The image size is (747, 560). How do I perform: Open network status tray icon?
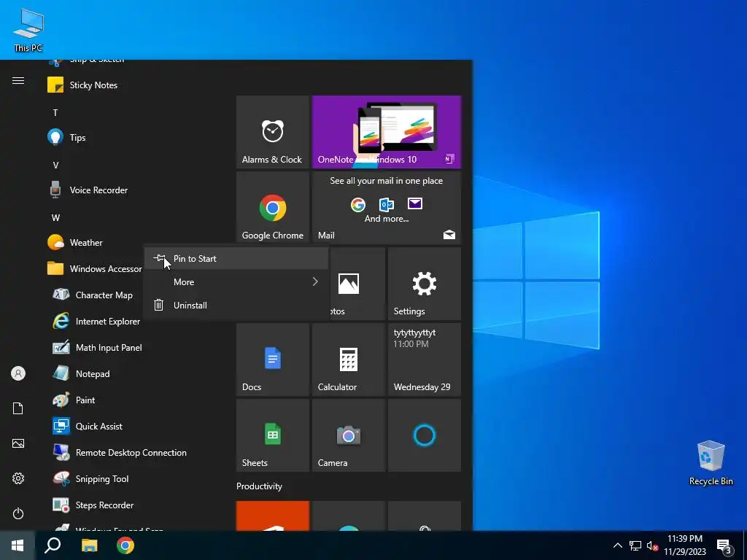point(635,545)
